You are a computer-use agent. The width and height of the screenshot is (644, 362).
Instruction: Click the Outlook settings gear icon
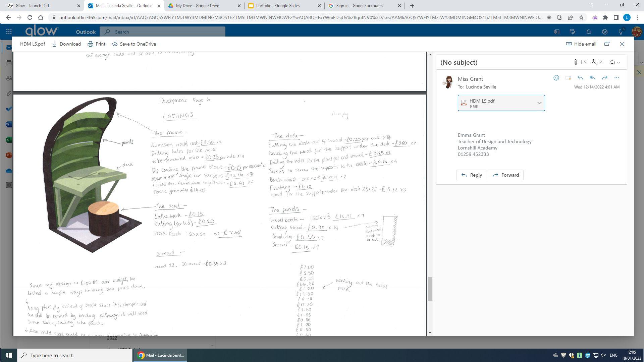(604, 32)
